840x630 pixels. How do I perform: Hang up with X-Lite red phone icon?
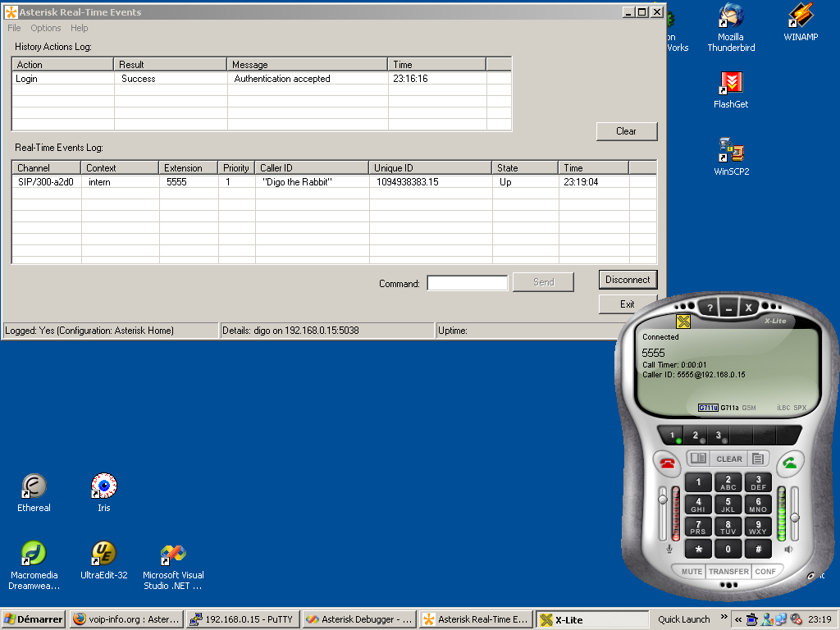667,463
